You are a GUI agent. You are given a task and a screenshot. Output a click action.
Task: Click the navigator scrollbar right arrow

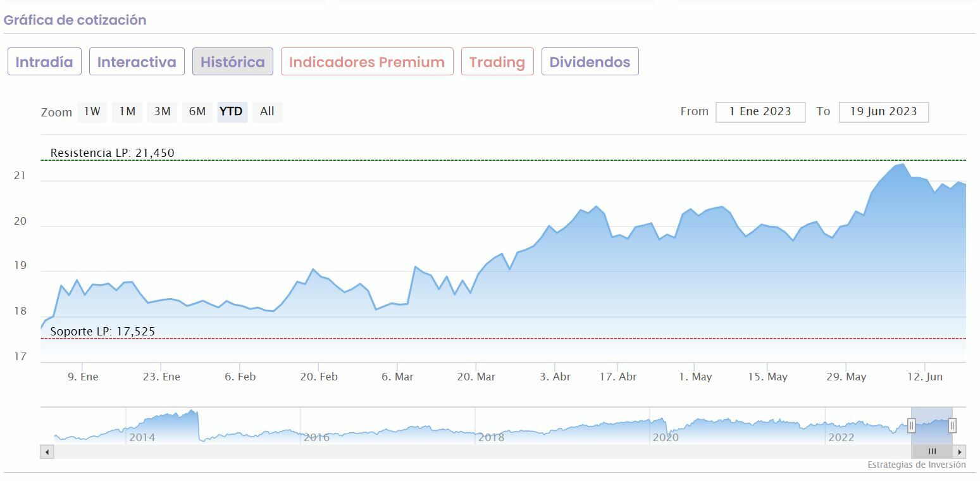[x=960, y=452]
